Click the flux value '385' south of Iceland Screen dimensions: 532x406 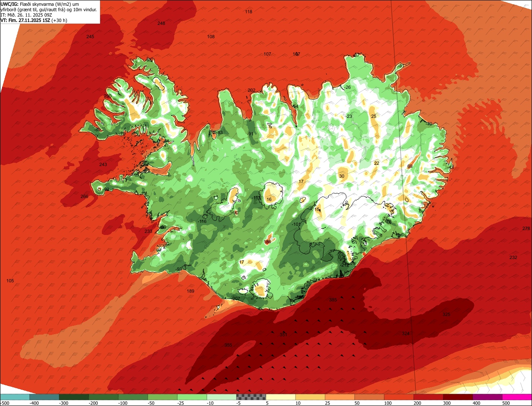(333, 300)
